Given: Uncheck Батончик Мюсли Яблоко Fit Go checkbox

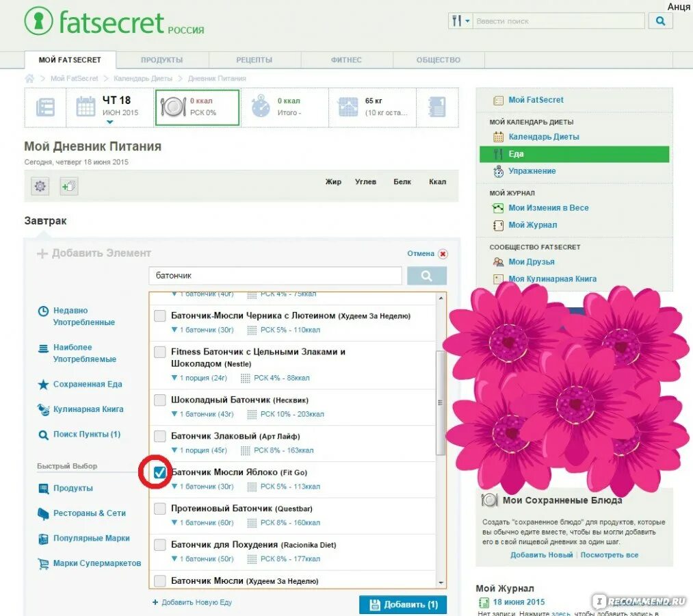Looking at the screenshot, I should (x=159, y=472).
